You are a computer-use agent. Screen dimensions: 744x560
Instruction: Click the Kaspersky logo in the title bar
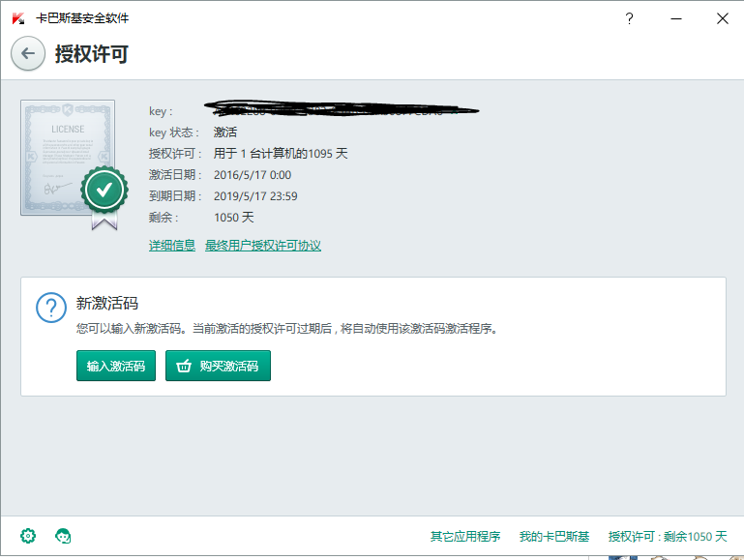[18, 18]
